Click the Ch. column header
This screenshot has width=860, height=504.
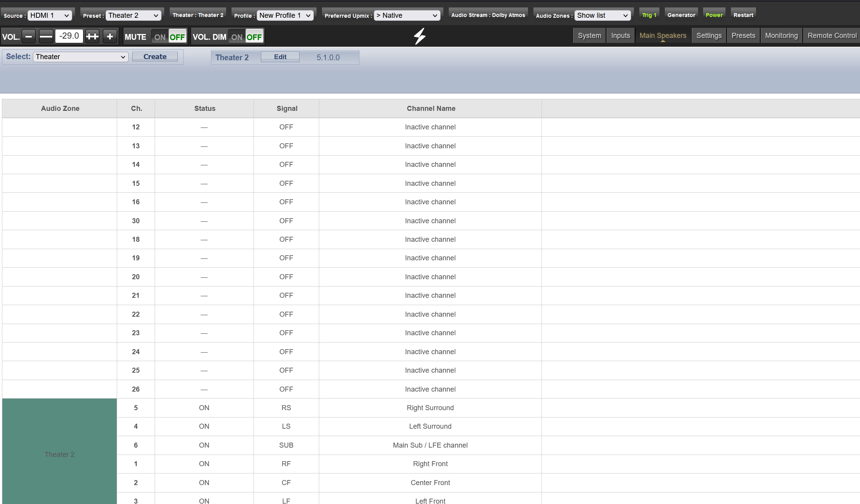[136, 109]
